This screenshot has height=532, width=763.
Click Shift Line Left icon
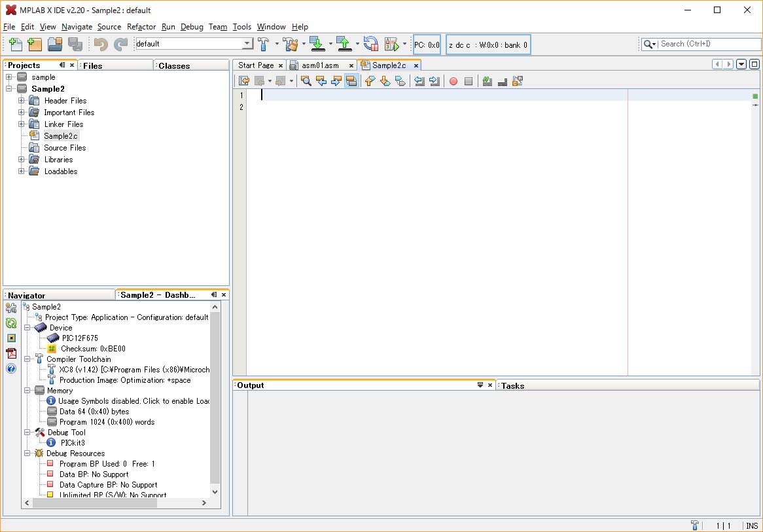[419, 81]
